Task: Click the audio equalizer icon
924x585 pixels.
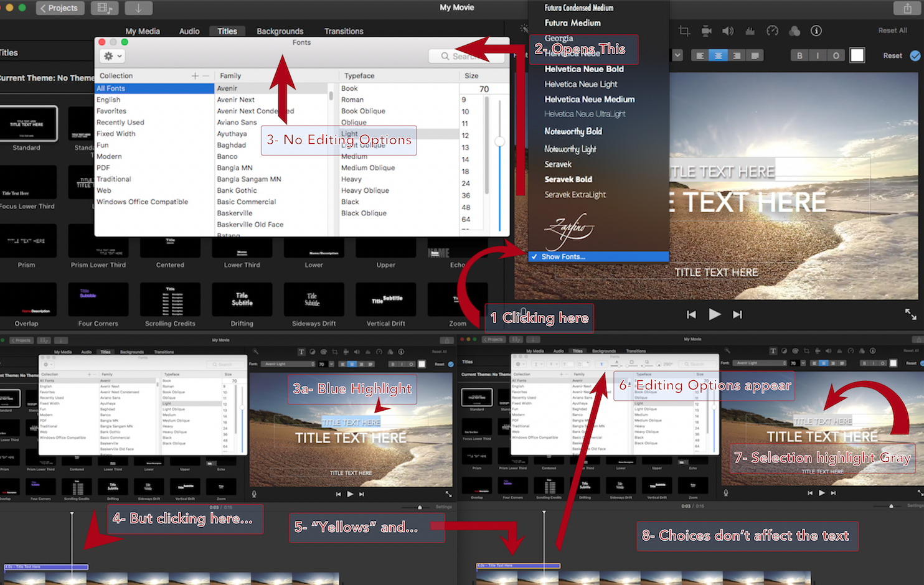Action: click(x=750, y=30)
